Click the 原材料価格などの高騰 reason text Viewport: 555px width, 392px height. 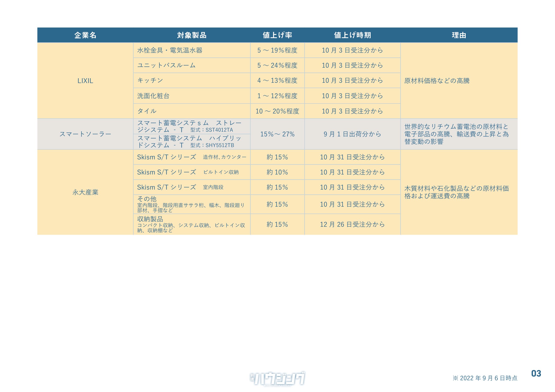tap(437, 81)
